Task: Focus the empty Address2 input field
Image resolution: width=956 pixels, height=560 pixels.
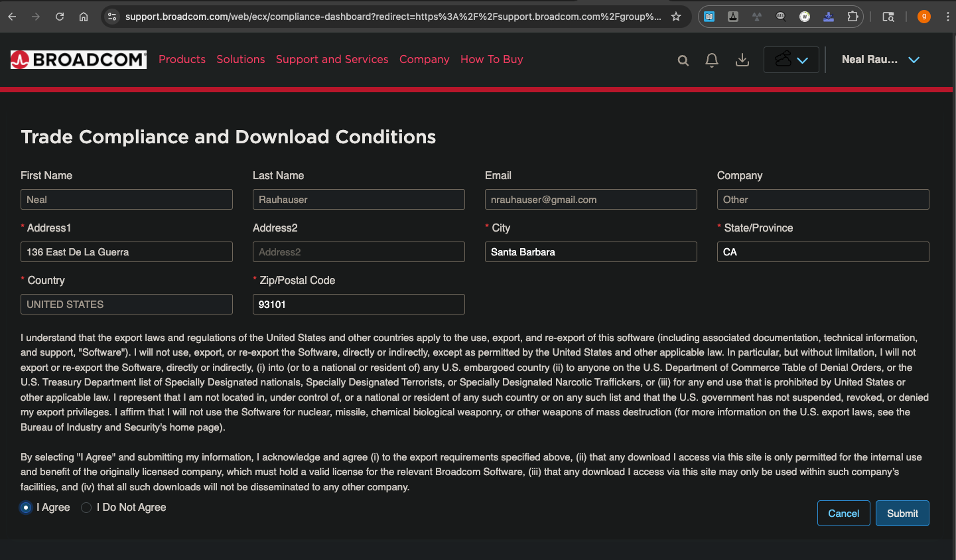Action: [359, 252]
